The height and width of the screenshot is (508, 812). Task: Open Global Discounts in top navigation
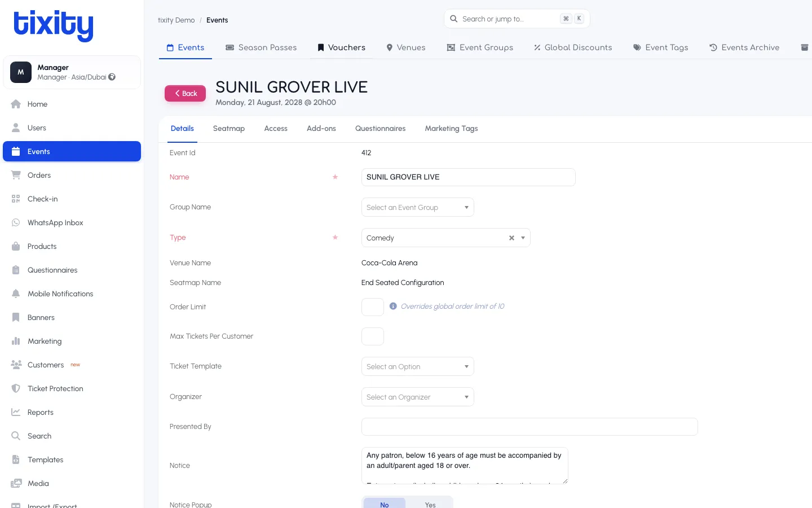(x=573, y=47)
